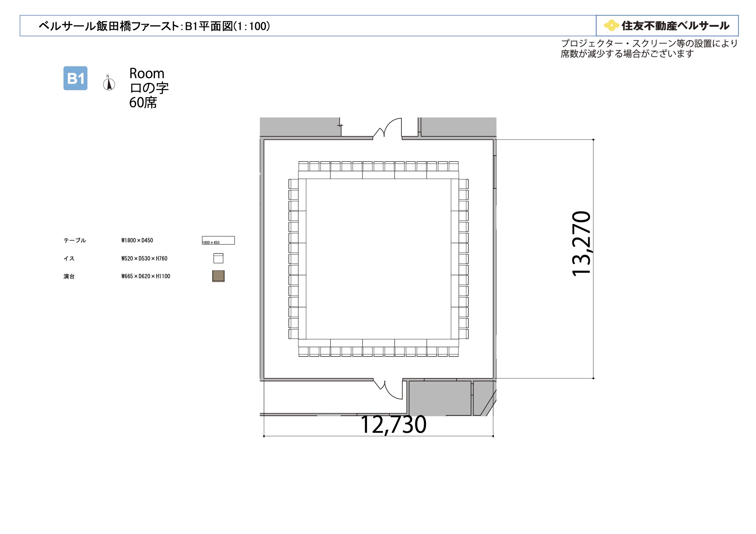Click the '13,270' vertical room dimension
This screenshot has height=534, width=756.
(581, 244)
